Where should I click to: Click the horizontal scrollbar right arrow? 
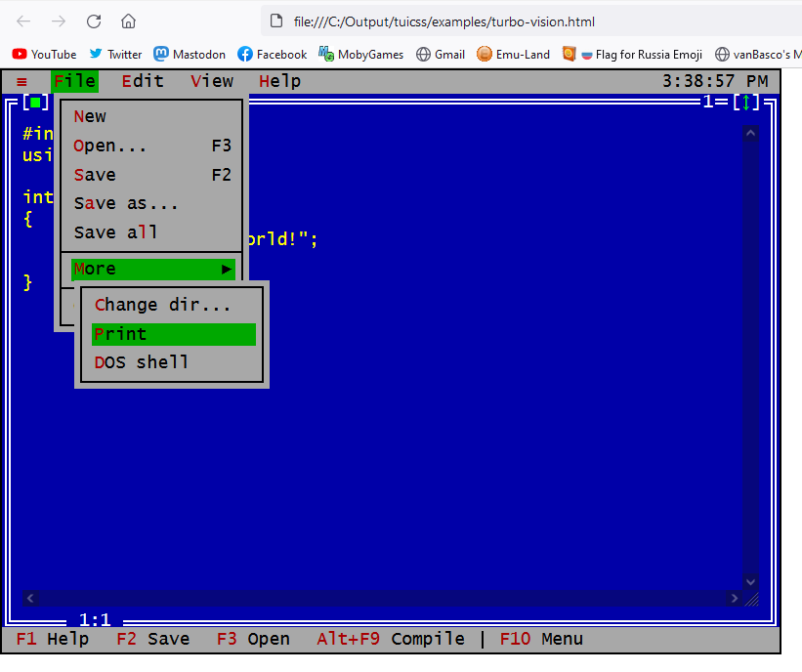point(735,599)
